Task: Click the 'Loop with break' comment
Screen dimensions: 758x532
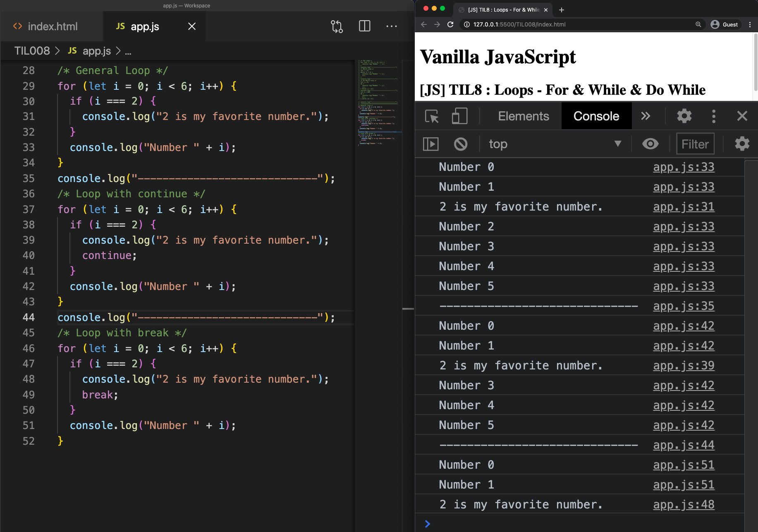Action: 122,333
